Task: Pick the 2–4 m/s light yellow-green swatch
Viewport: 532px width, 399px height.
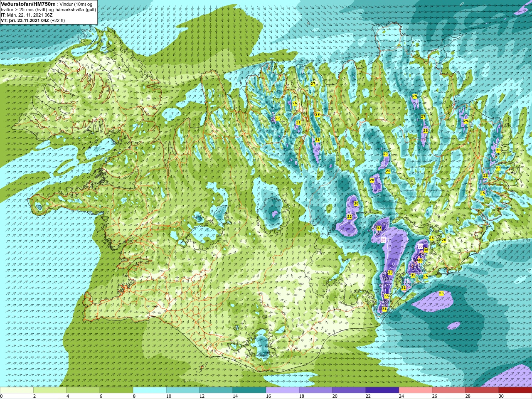Action: pyautogui.click(x=50, y=390)
